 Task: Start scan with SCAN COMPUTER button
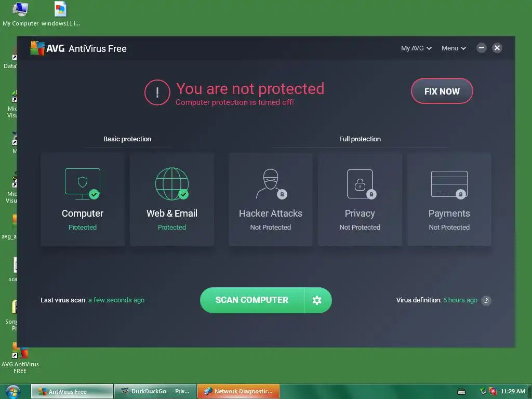click(252, 300)
